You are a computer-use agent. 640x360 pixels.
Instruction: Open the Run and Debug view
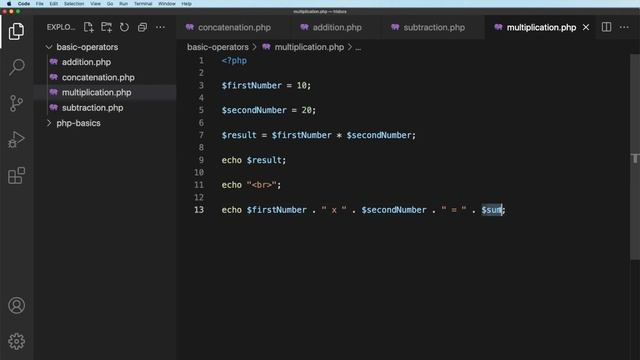pos(16,139)
